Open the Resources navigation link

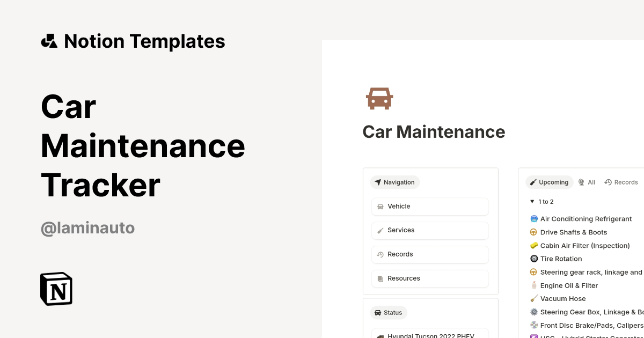point(430,278)
